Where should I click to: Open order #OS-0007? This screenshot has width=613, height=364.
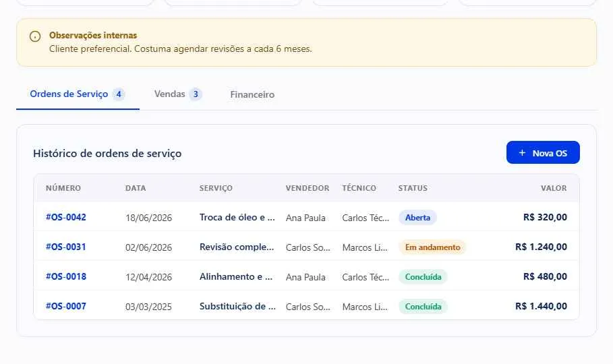65,306
